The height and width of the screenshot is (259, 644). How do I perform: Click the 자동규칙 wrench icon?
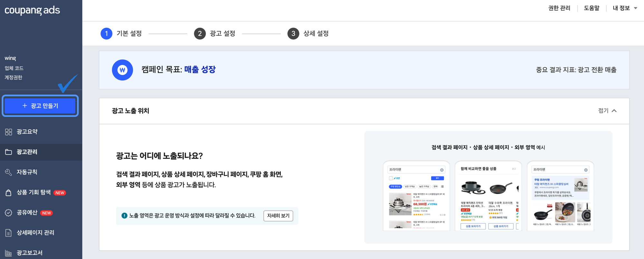tap(9, 172)
